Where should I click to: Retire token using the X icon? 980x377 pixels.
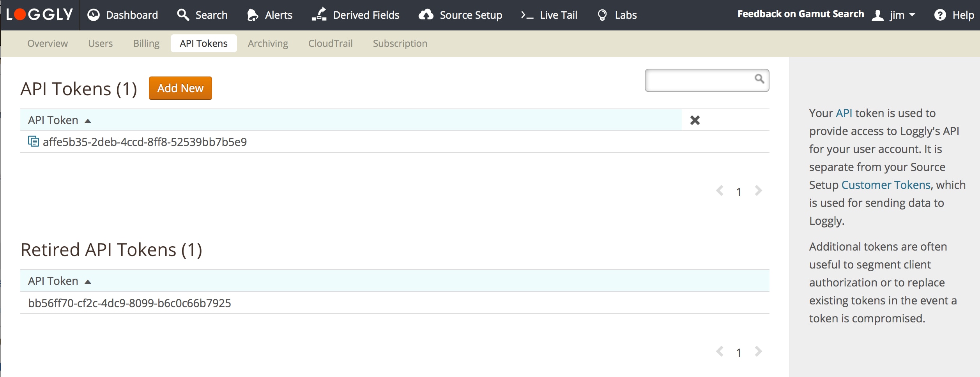point(695,120)
